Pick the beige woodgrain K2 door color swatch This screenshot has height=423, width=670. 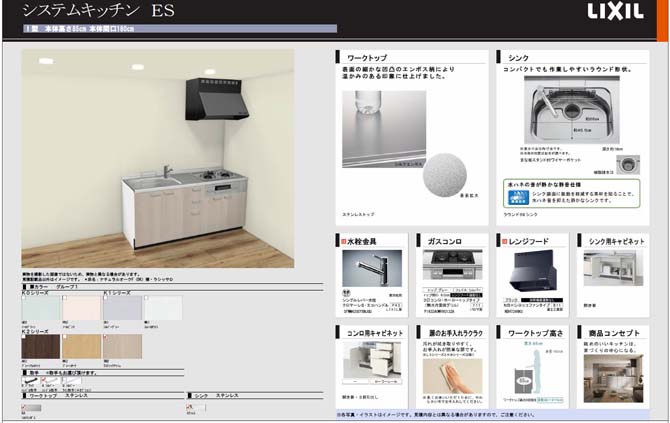pyautogui.click(x=123, y=347)
